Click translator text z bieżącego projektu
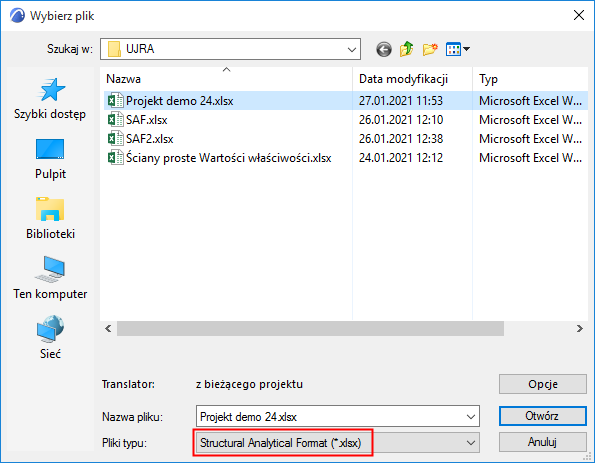This screenshot has height=463, width=595. coord(249,384)
